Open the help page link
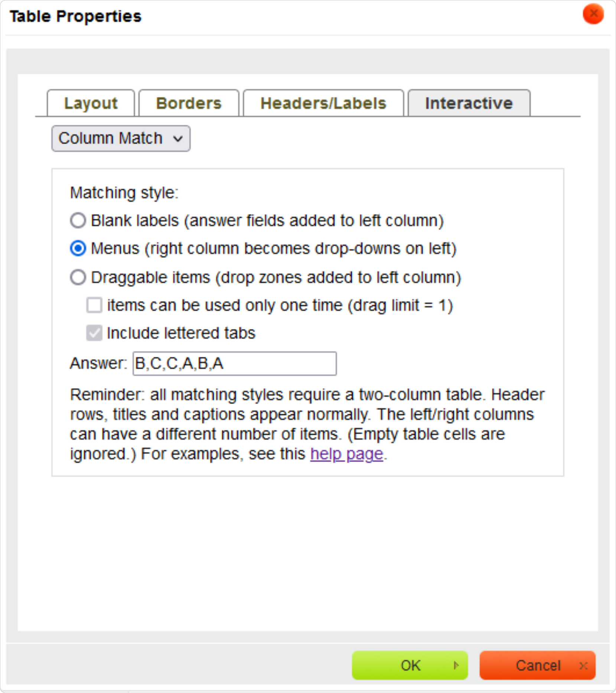Image resolution: width=616 pixels, height=693 pixels. coord(346,454)
